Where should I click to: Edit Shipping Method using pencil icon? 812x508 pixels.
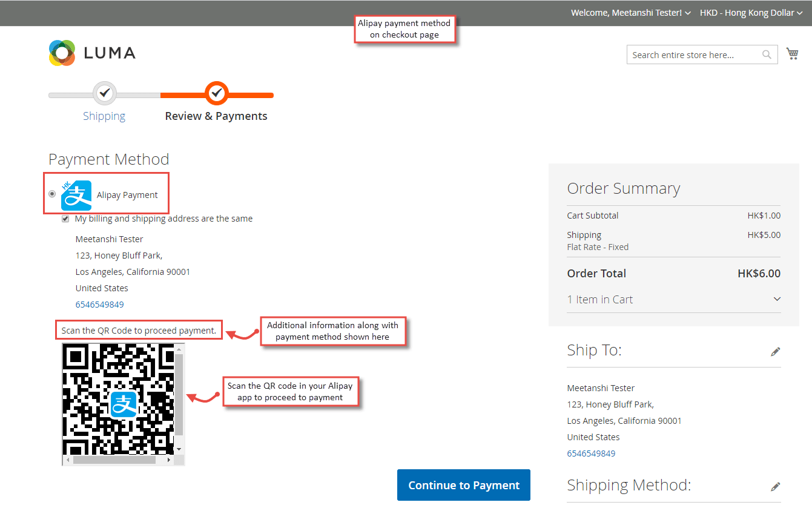coord(776,486)
